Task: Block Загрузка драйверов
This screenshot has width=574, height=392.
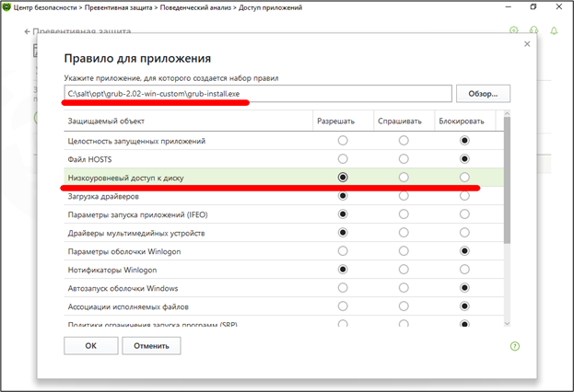Action: [464, 196]
